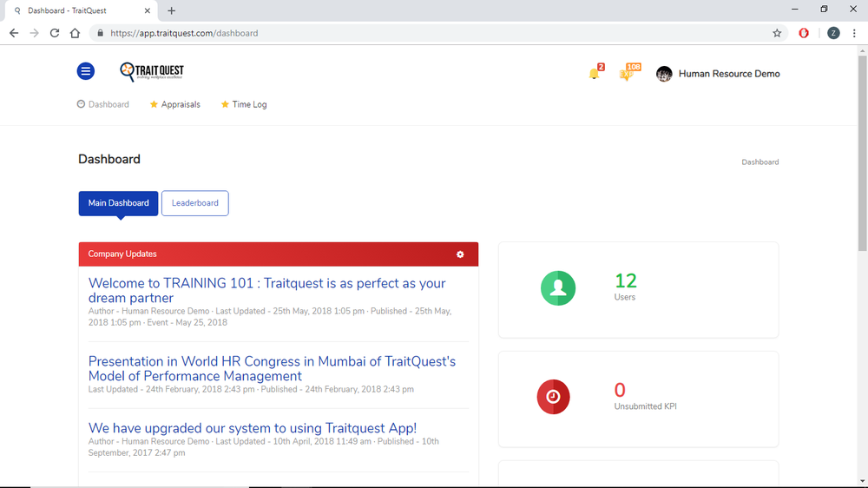This screenshot has width=868, height=488.
Task: Switch to Leaderboard tab
Action: (194, 203)
